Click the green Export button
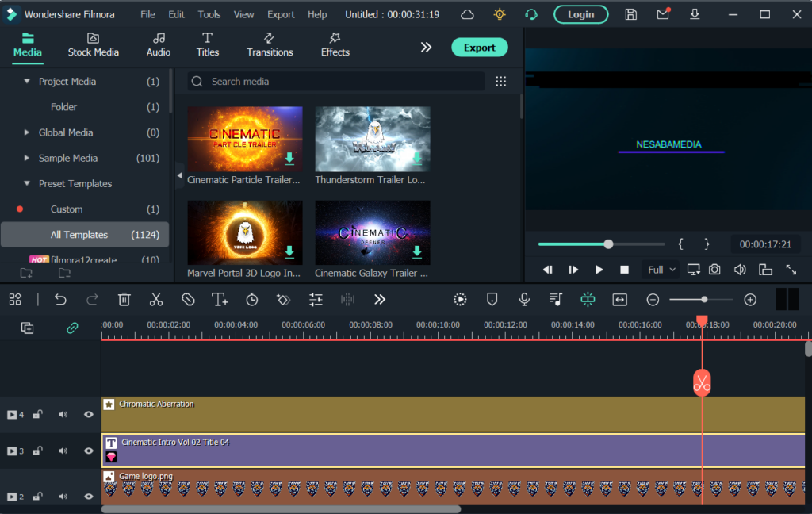Image resolution: width=812 pixels, height=514 pixels. [x=479, y=48]
